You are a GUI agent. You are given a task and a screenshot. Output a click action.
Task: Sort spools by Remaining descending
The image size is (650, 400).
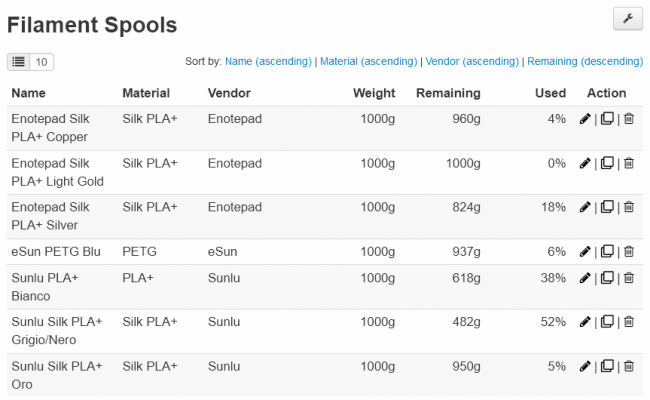click(x=585, y=62)
